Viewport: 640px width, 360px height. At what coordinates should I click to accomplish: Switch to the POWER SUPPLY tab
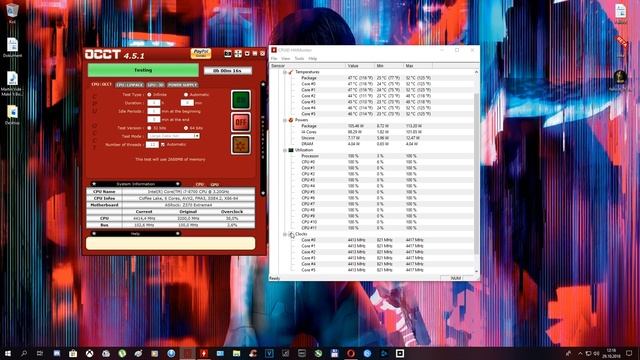[x=182, y=84]
